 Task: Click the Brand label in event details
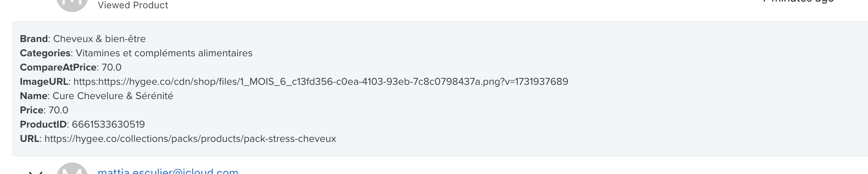(34, 39)
